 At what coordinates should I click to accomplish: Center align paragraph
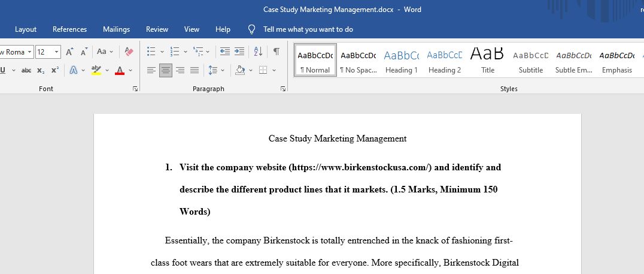pos(166,70)
